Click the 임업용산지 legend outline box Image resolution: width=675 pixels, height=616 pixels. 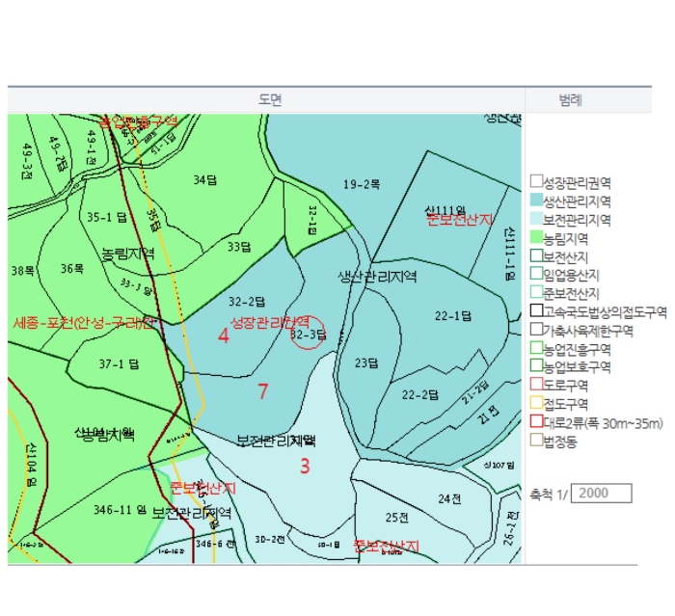(x=536, y=274)
